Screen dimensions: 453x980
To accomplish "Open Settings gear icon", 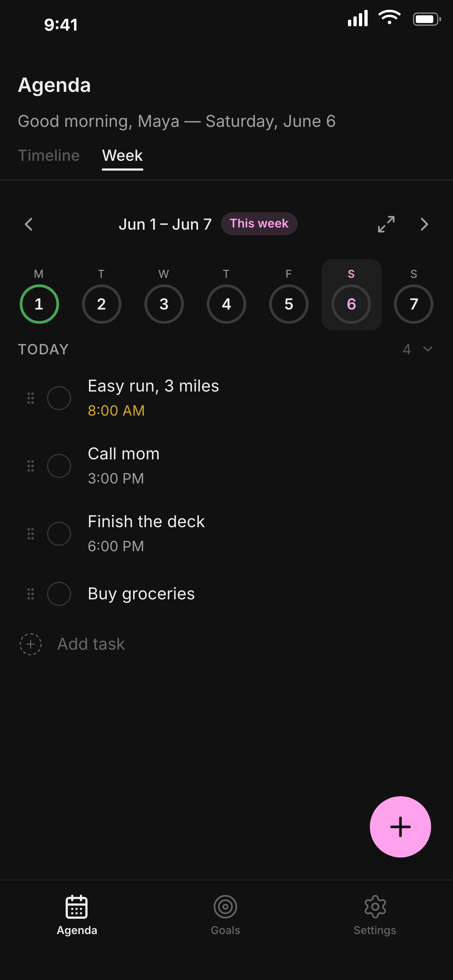I will 375,907.
